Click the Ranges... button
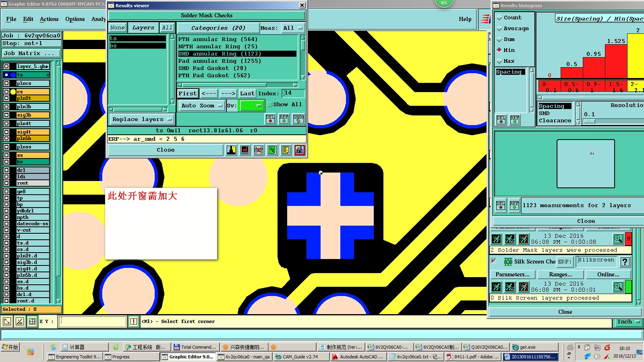Image resolution: width=644 pixels, height=362 pixels. coord(561,275)
